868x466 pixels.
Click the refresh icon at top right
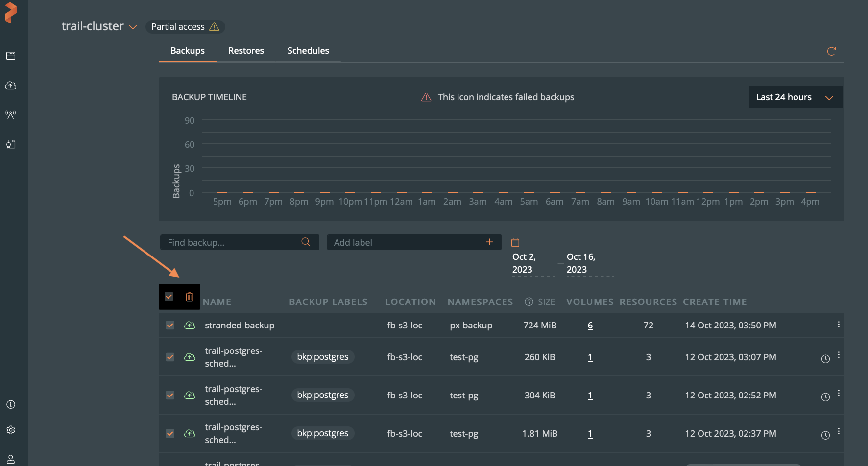tap(831, 51)
